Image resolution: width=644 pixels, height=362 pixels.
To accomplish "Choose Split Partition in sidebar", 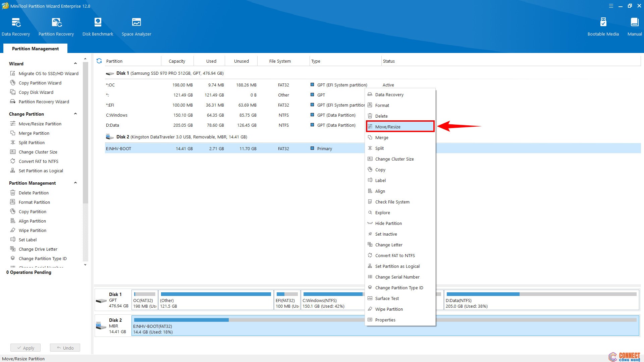I will point(27,142).
